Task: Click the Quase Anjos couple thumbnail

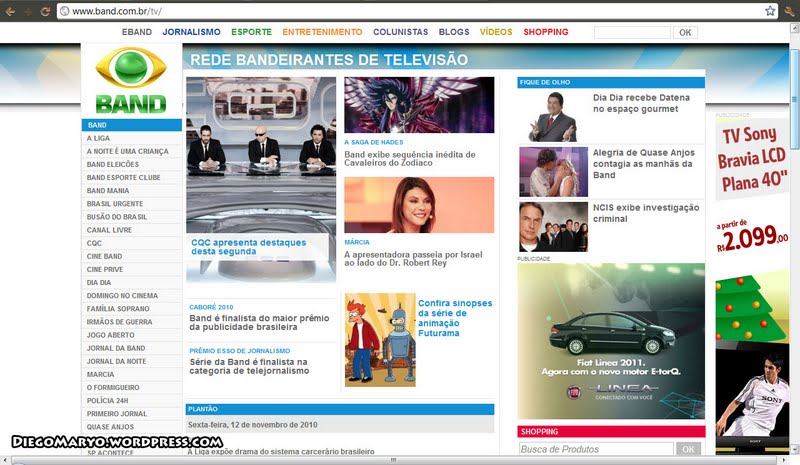Action: 554,172
